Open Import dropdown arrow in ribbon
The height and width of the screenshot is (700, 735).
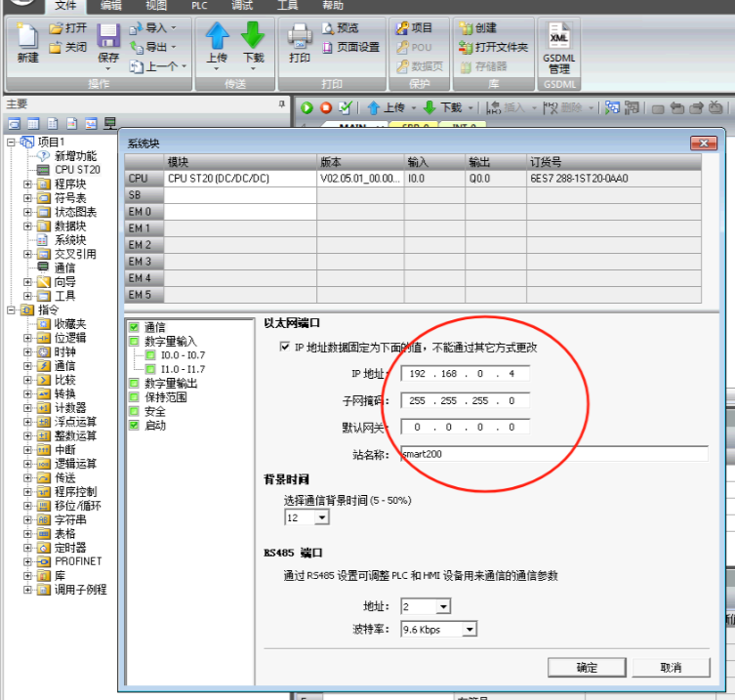pyautogui.click(x=174, y=28)
